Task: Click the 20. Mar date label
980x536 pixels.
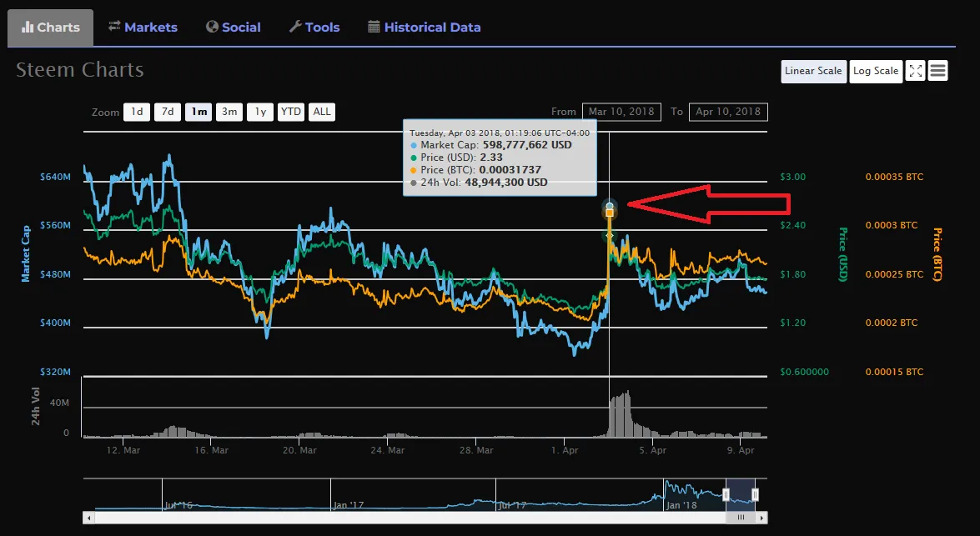Action: coord(299,450)
